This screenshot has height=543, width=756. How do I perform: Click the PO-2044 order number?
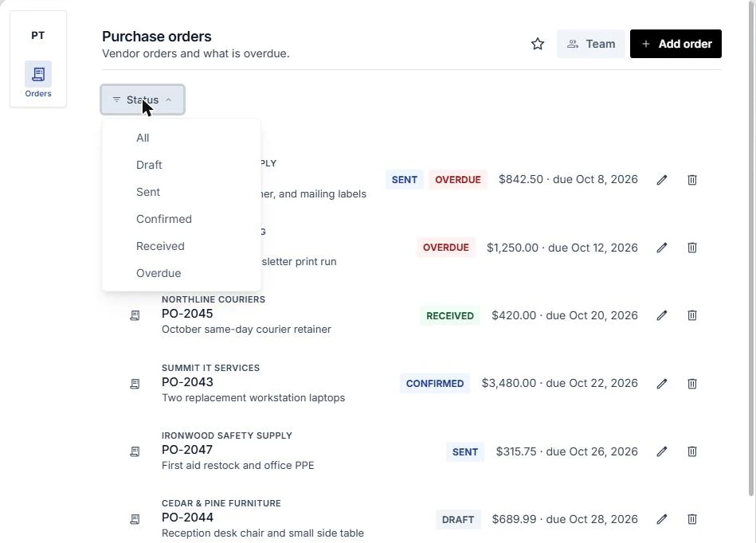pos(187,518)
